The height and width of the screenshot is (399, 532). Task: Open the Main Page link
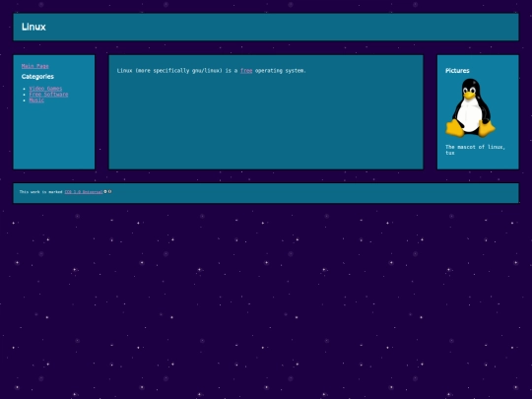click(x=34, y=66)
